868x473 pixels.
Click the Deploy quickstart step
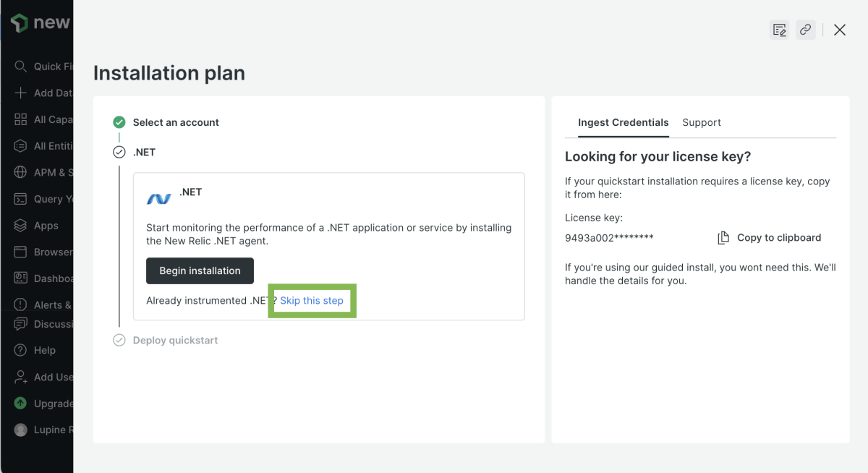coord(175,341)
